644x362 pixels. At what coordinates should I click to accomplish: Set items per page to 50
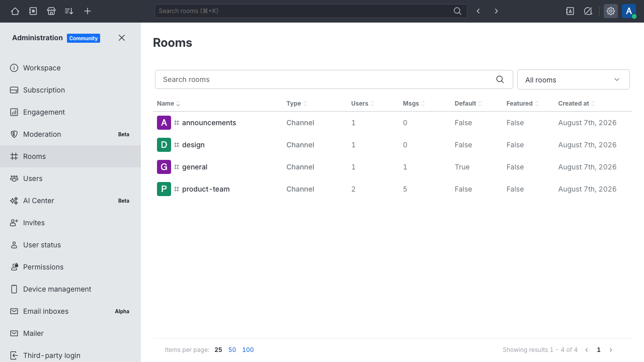coord(232,350)
